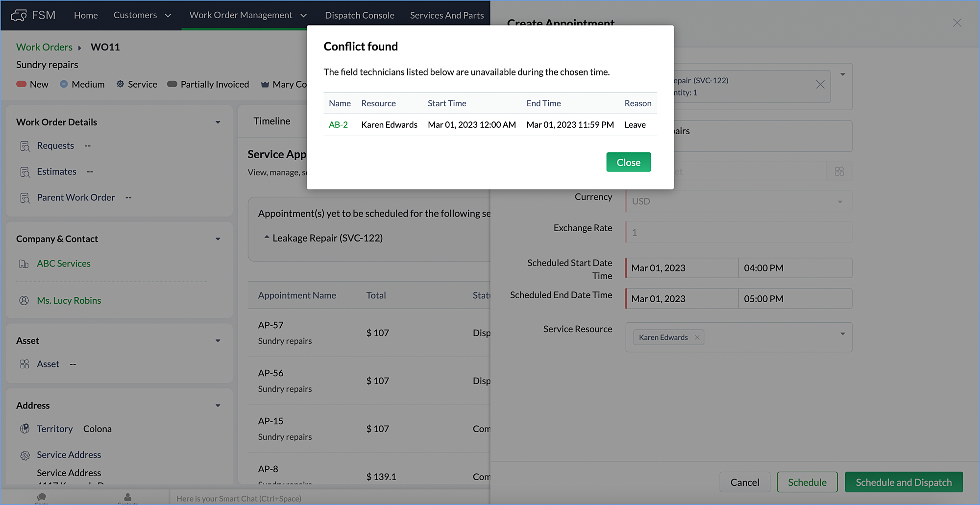Click the 05:00 PM end time field
The image size is (980, 505).
(795, 299)
